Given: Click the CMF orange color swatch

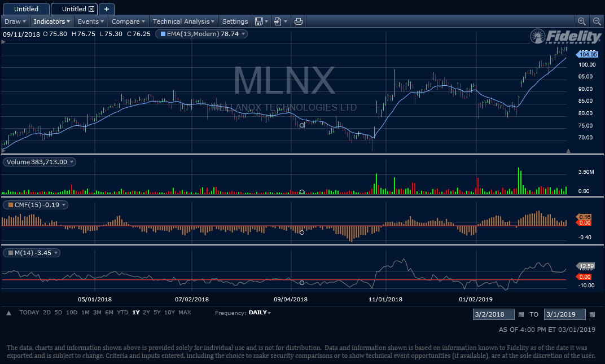Looking at the screenshot, I should (x=11, y=205).
